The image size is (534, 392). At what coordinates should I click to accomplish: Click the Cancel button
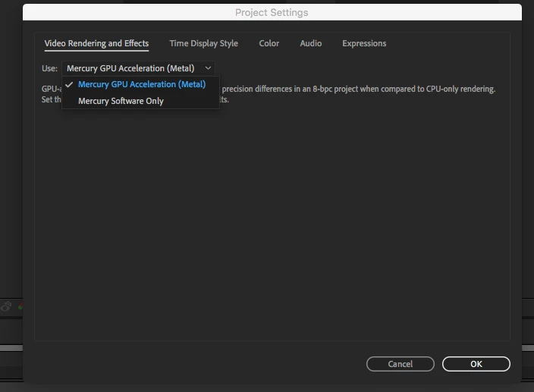click(400, 364)
